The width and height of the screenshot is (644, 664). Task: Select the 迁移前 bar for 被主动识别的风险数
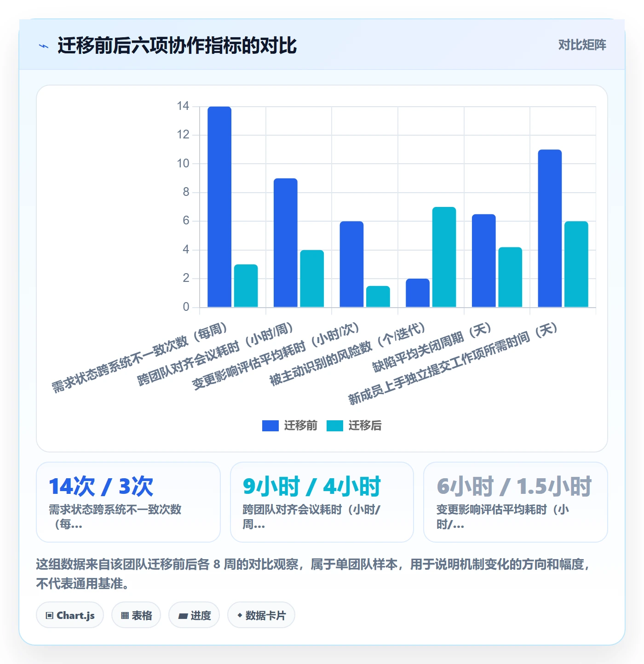tap(418, 293)
